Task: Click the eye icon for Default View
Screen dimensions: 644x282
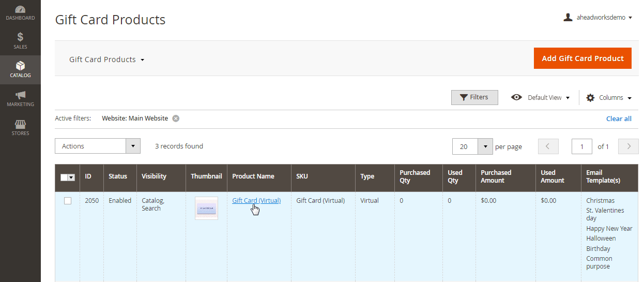Action: (516, 97)
